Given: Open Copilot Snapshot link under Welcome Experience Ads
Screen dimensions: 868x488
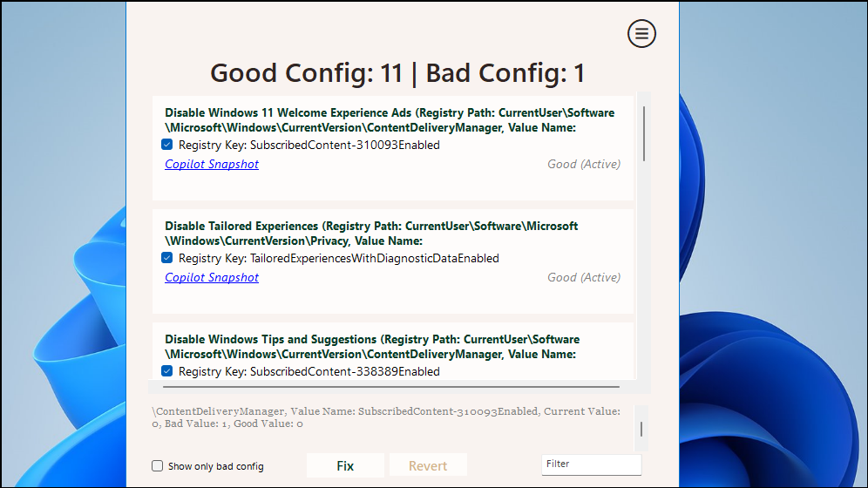Looking at the screenshot, I should 212,164.
